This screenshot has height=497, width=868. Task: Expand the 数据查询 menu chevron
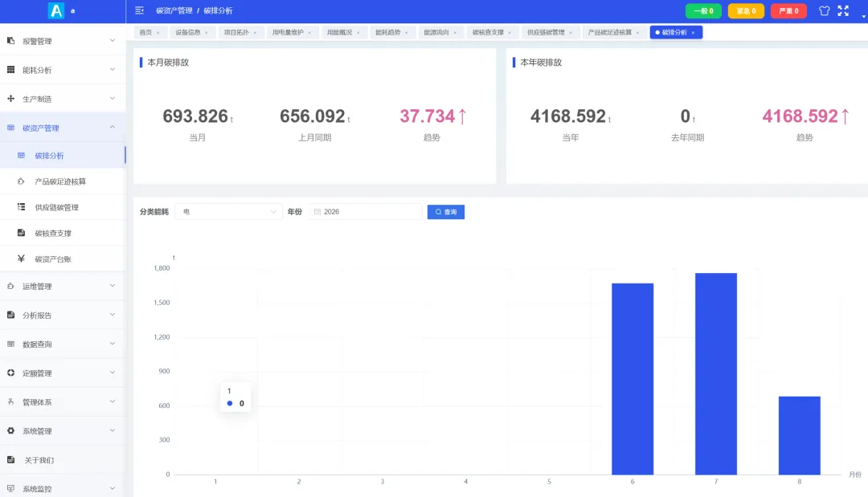coord(113,344)
